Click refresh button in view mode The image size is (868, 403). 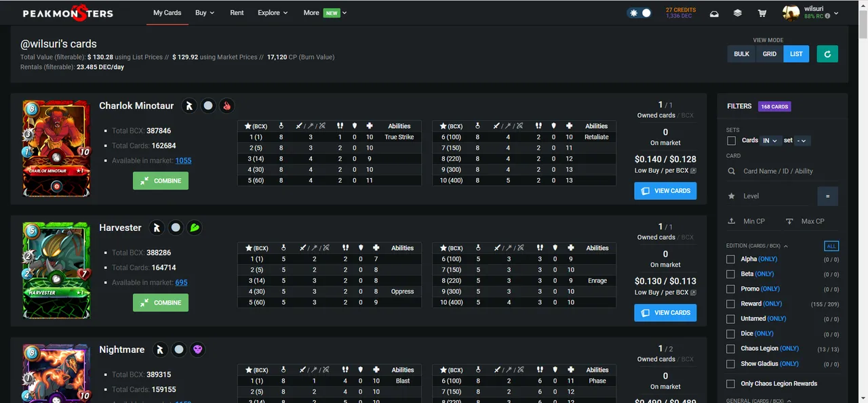coord(827,54)
